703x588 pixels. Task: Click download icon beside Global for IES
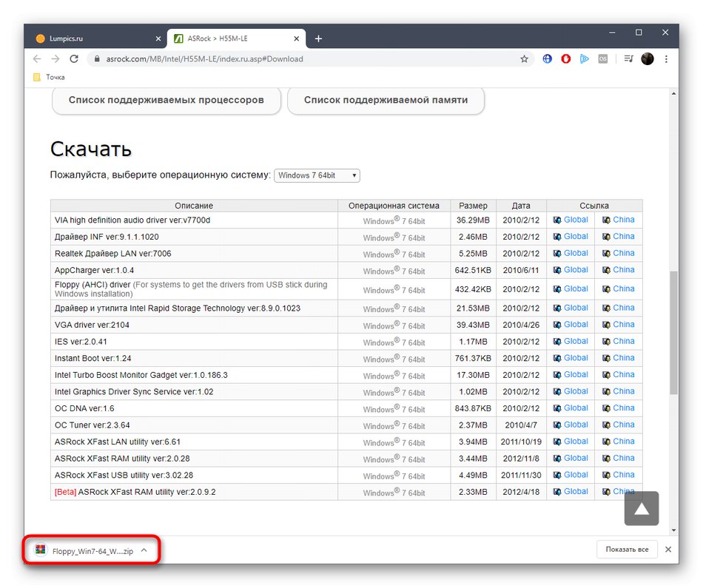[557, 342]
